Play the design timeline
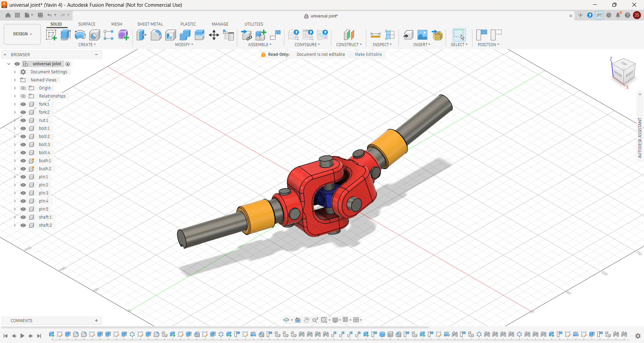 22,336
